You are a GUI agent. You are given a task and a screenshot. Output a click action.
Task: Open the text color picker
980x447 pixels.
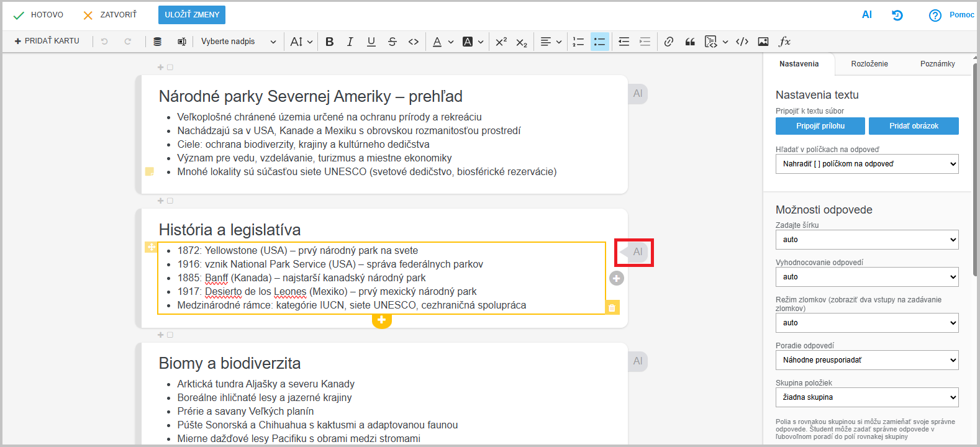[x=438, y=42]
